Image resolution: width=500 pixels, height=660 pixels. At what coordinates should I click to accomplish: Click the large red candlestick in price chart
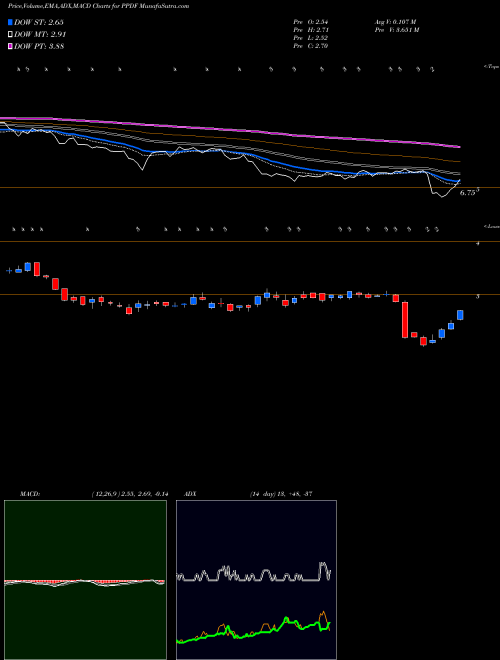(x=405, y=320)
